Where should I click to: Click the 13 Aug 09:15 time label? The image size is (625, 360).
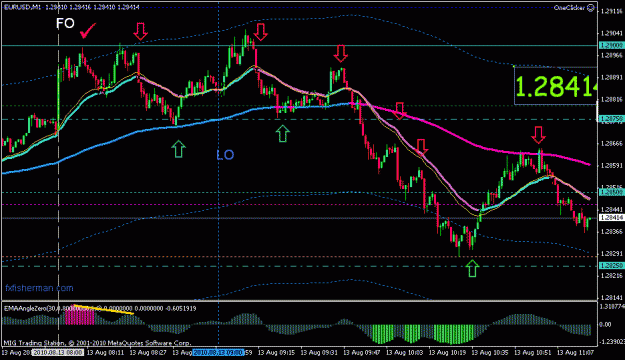click(x=276, y=353)
